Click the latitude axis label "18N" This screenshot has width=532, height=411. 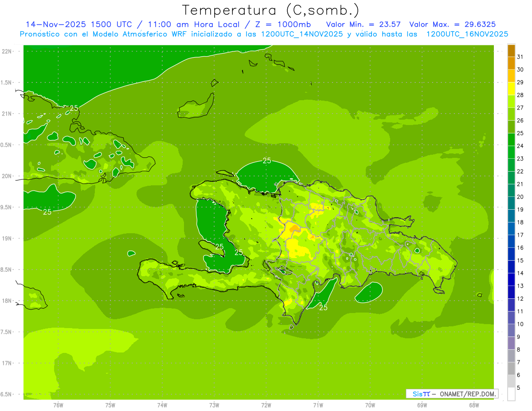coord(8,301)
